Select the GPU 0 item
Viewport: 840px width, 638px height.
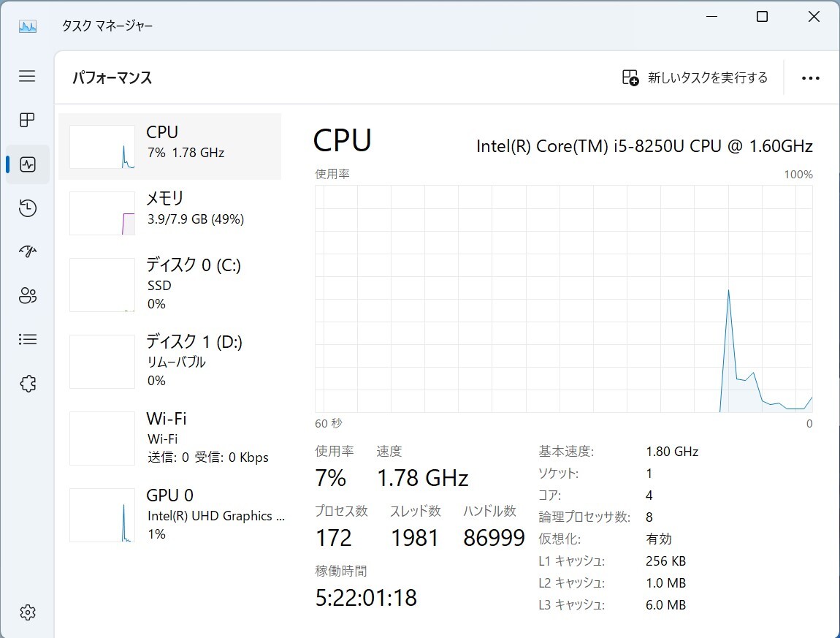coord(169,514)
